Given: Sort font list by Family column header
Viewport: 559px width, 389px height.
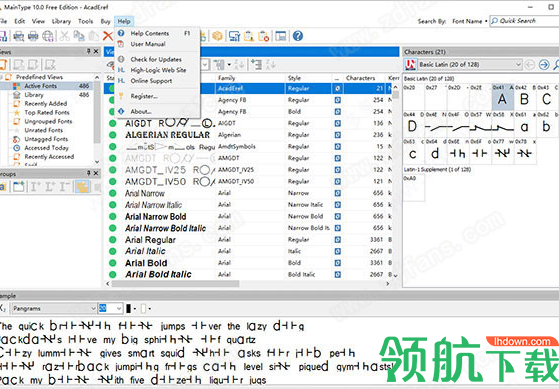Looking at the screenshot, I should click(250, 78).
